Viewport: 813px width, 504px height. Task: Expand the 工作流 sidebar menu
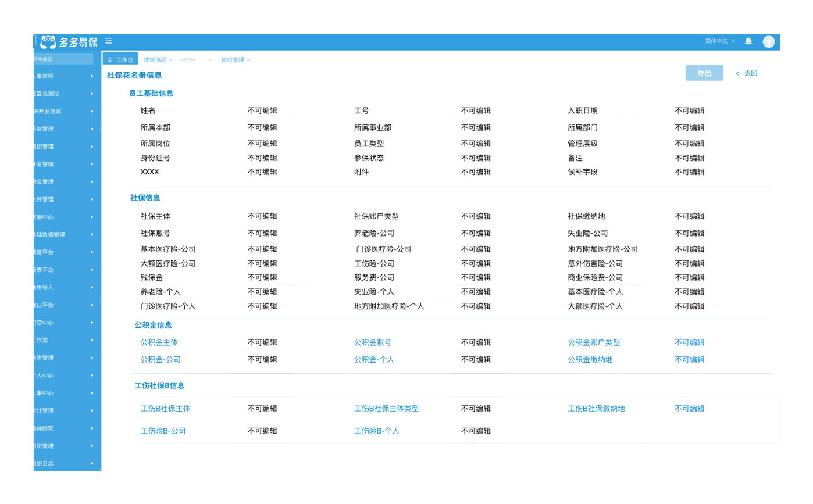pyautogui.click(x=64, y=340)
